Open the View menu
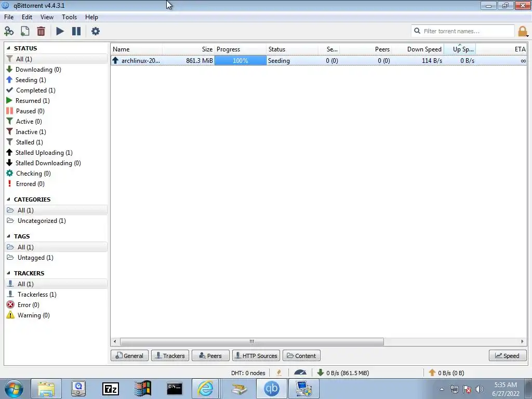This screenshot has width=532, height=399. 47,17
